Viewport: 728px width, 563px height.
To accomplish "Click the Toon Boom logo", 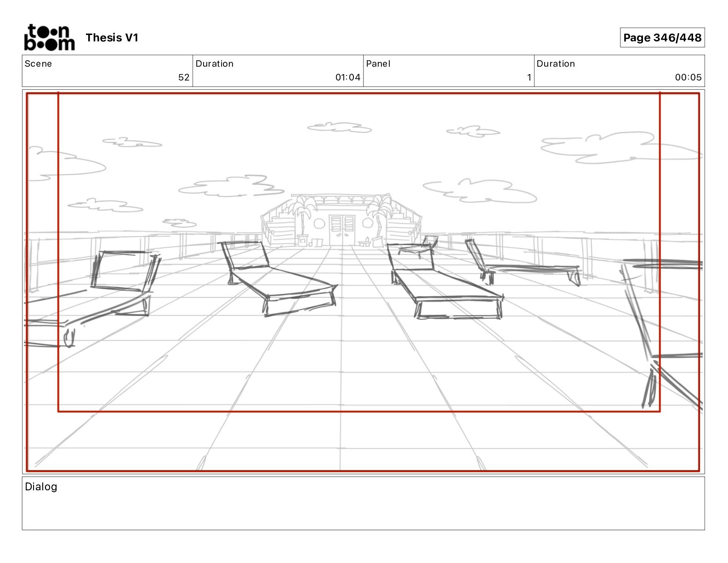I will [49, 37].
